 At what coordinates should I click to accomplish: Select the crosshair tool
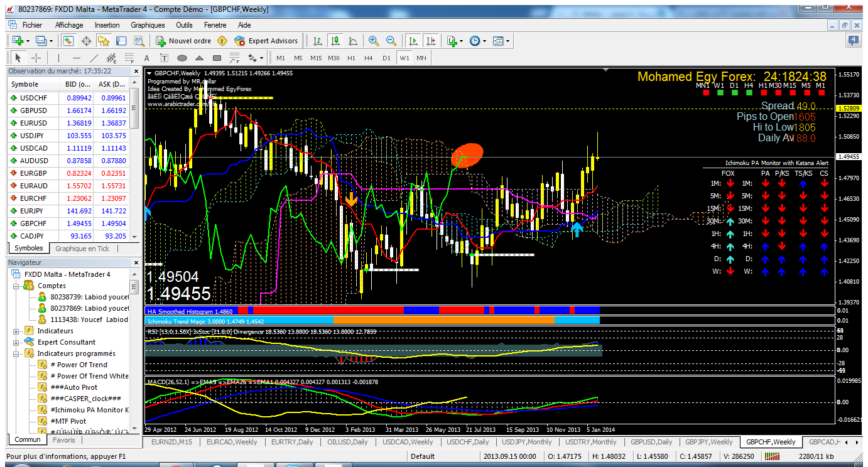36,58
